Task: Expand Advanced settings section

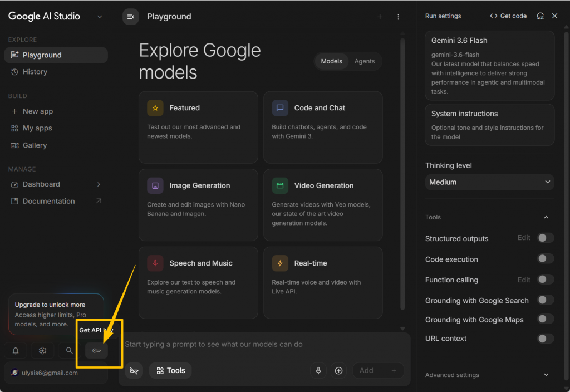Action: pos(489,375)
